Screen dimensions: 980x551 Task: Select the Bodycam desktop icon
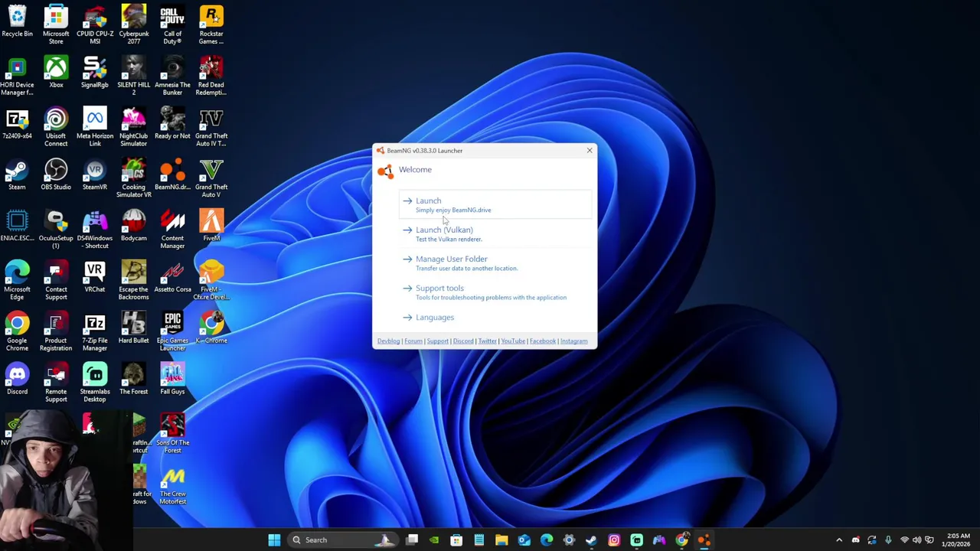click(x=134, y=227)
